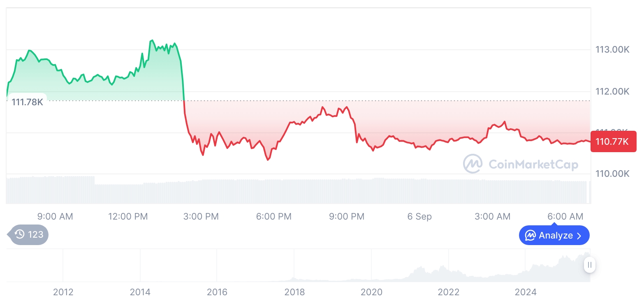Select 2018 on the overview timeline

point(294,292)
